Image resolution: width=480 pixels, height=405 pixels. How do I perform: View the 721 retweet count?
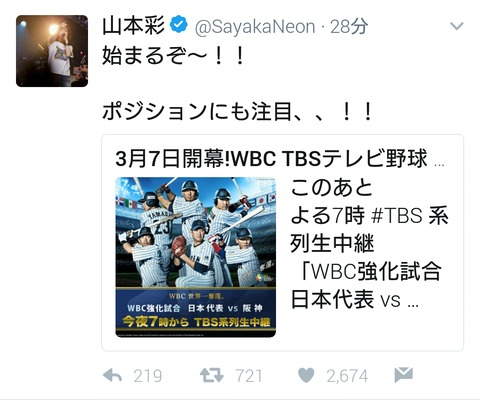coord(249,376)
